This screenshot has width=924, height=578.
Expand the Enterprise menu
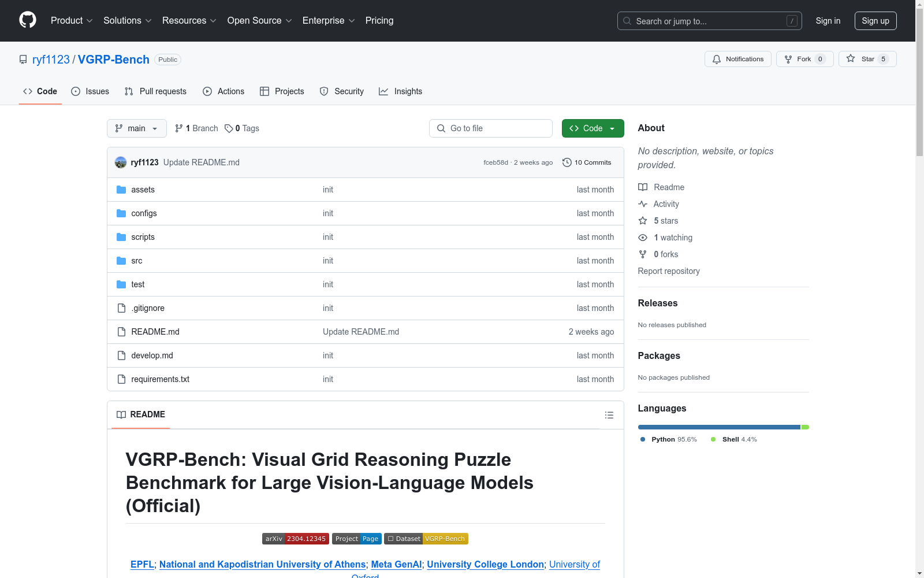[329, 20]
